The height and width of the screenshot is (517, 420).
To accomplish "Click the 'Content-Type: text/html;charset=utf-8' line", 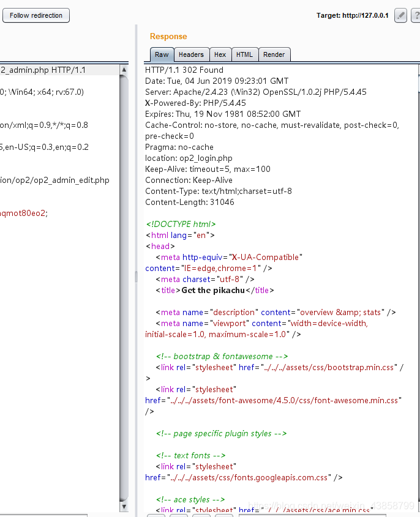I will pyautogui.click(x=219, y=192).
